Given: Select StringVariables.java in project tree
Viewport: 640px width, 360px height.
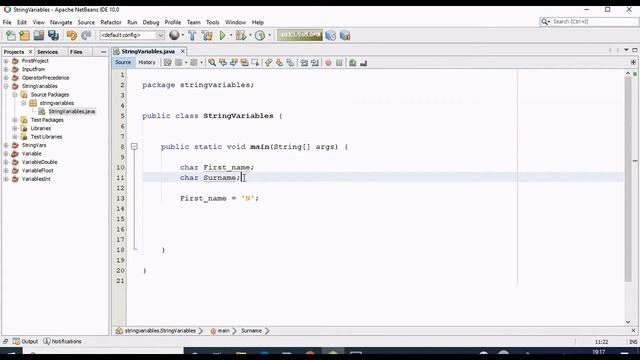Looking at the screenshot, I should [71, 111].
